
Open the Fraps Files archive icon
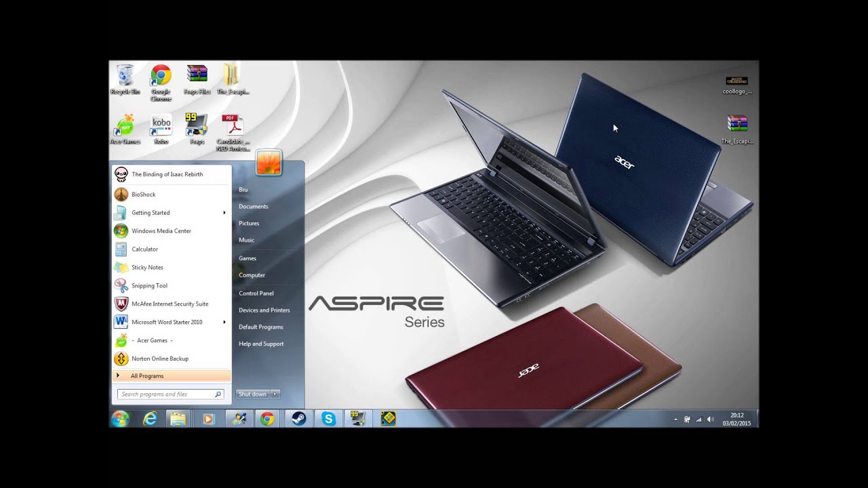(x=197, y=80)
